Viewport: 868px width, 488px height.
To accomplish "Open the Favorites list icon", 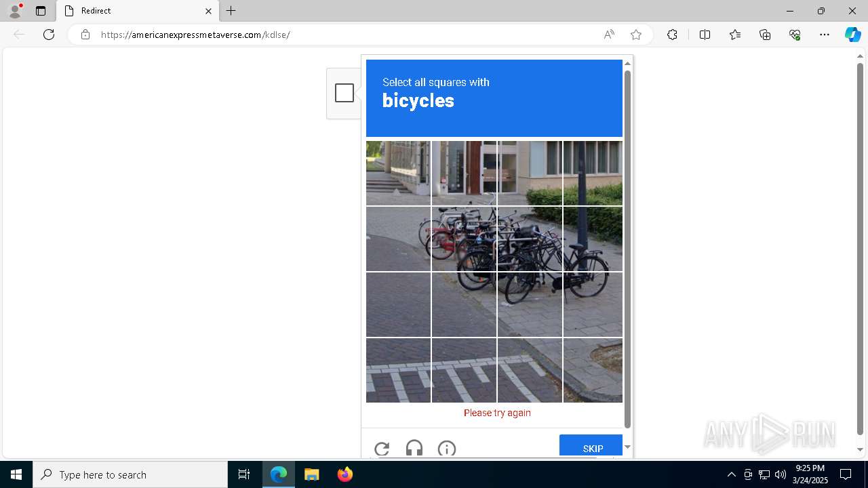I will (x=735, y=35).
